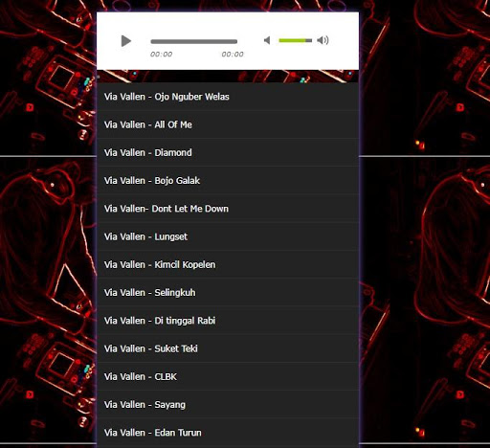Set maximum volume using the loud speaker icon

click(x=323, y=40)
